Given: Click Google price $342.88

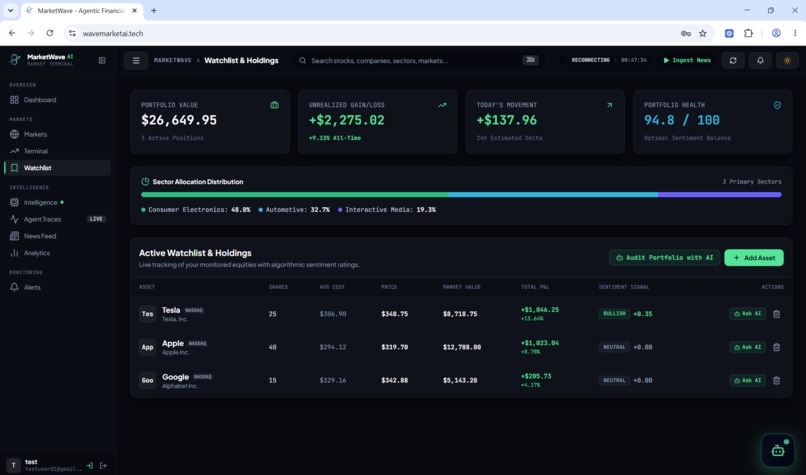Looking at the screenshot, I should click(395, 380).
